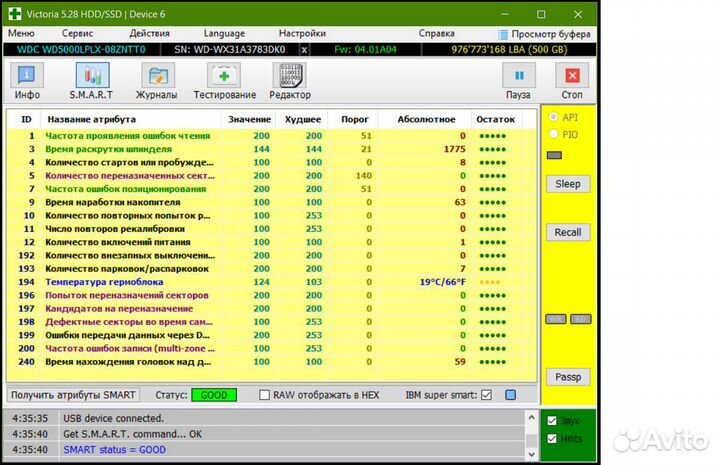Click the 1775 spin-up absolute value
This screenshot has height=465, width=720.
pyautogui.click(x=455, y=149)
